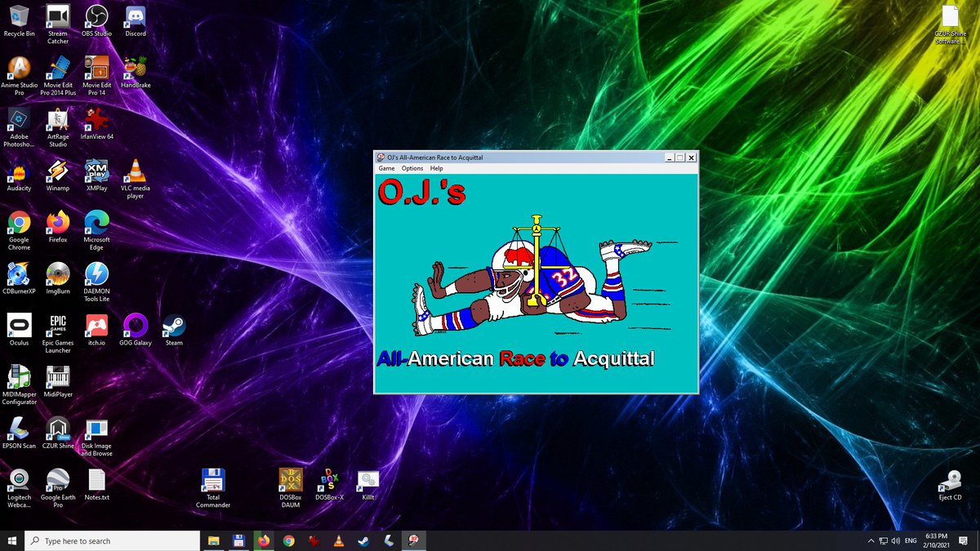
Task: Select the ImgBurn desktop icon
Action: point(58,278)
